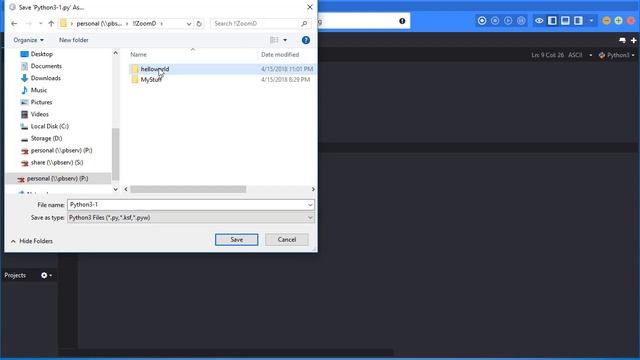Select Storage (D:) drive
Screen dimensions: 640x360
46,138
